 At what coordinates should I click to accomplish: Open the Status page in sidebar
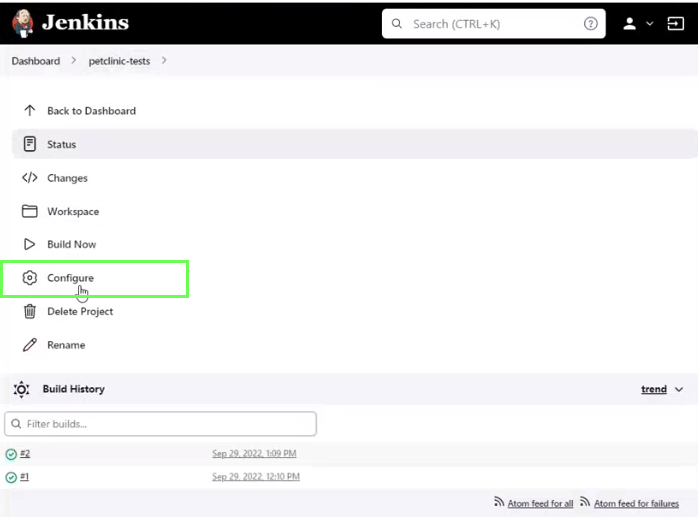click(61, 144)
